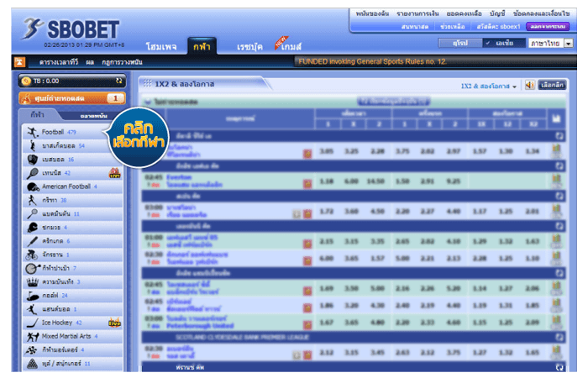Click the ออกจากระบบ logout button
588x378 pixels.
click(x=548, y=27)
